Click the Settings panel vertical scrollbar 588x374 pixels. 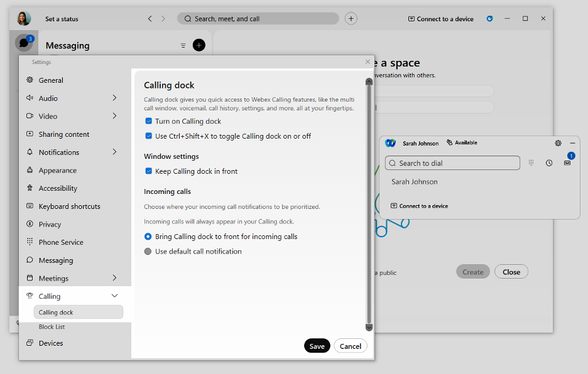[x=369, y=204]
